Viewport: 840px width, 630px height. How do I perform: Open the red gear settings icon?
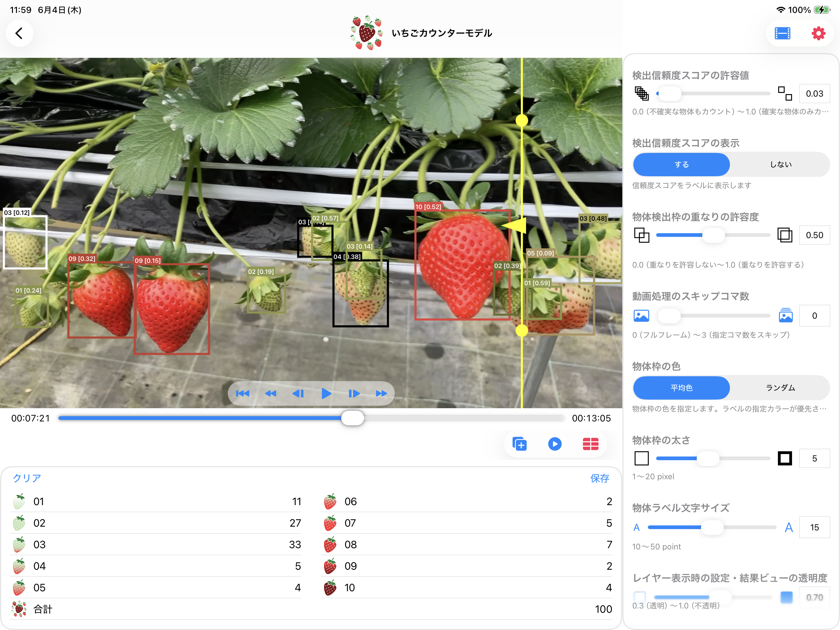818,34
